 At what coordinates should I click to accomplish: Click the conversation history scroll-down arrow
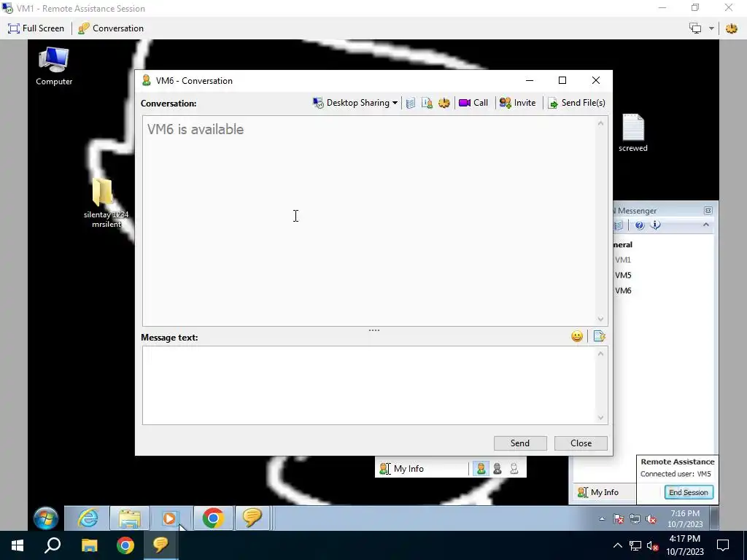pos(601,319)
